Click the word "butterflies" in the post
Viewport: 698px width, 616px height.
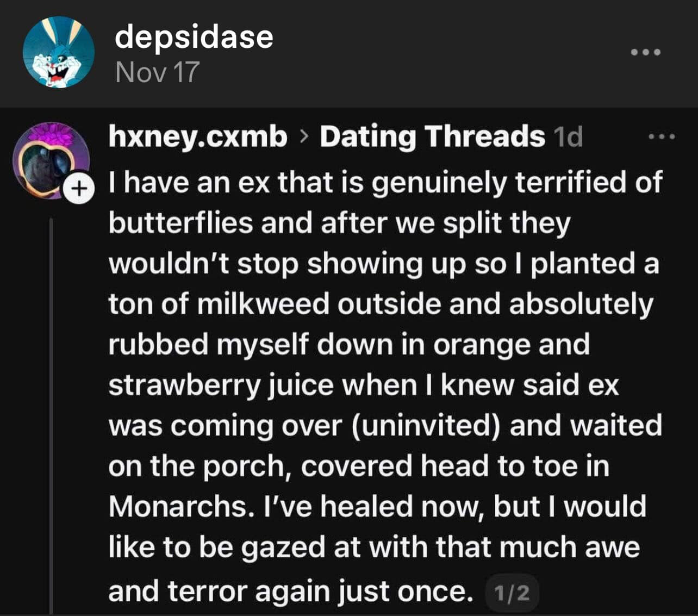(180, 223)
